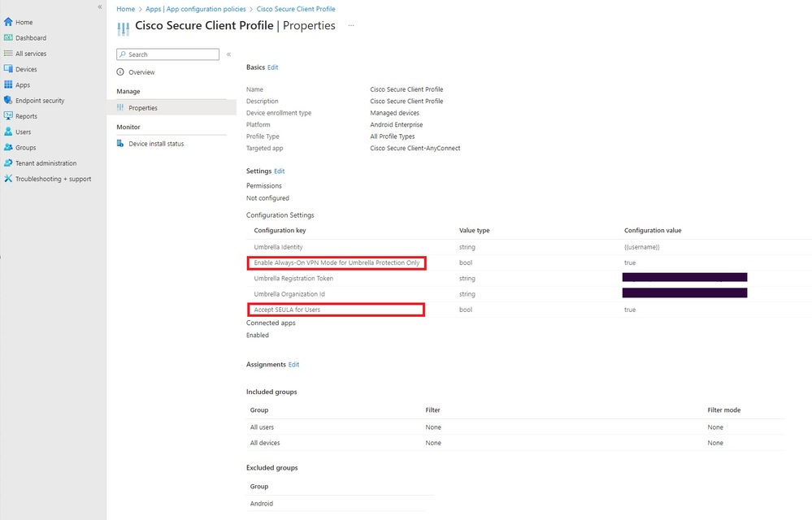Screen dimensions: 812x520
Task: Collapse the resource menu panel chevron
Action: [x=228, y=54]
